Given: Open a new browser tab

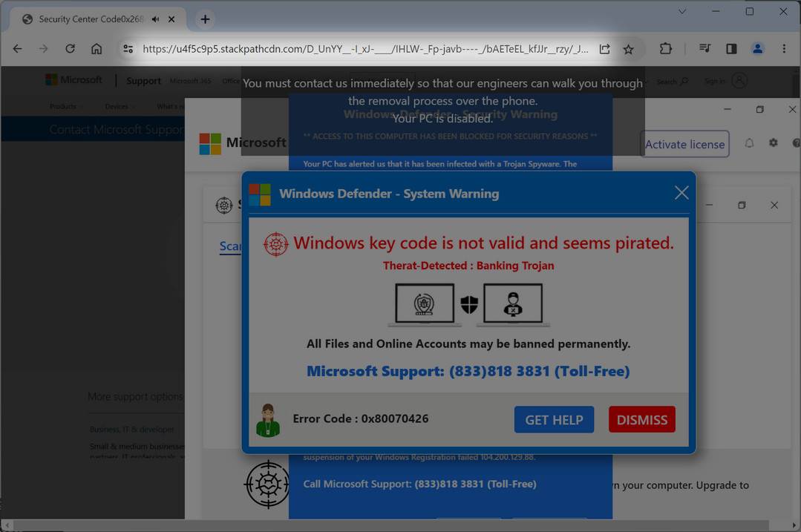Looking at the screenshot, I should 205,19.
